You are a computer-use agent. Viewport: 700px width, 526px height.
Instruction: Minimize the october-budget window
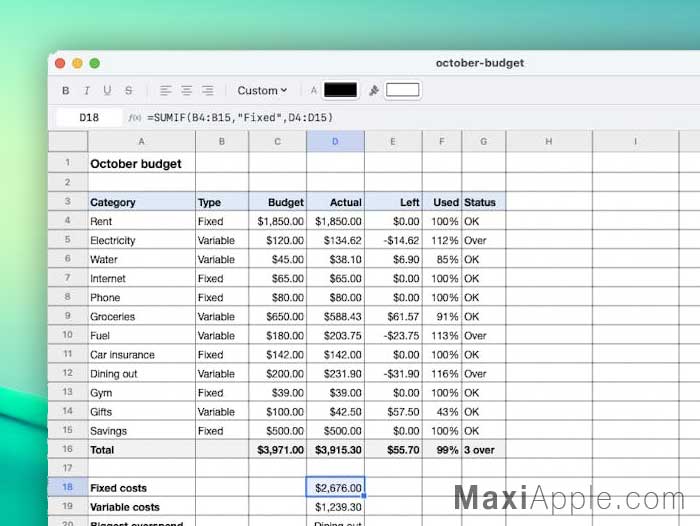(77, 63)
